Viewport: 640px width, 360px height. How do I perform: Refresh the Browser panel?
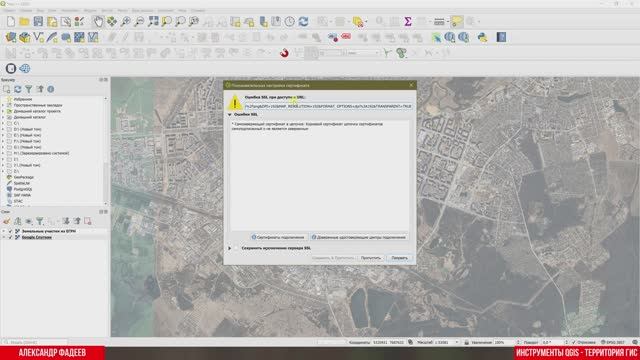pyautogui.click(x=18, y=89)
